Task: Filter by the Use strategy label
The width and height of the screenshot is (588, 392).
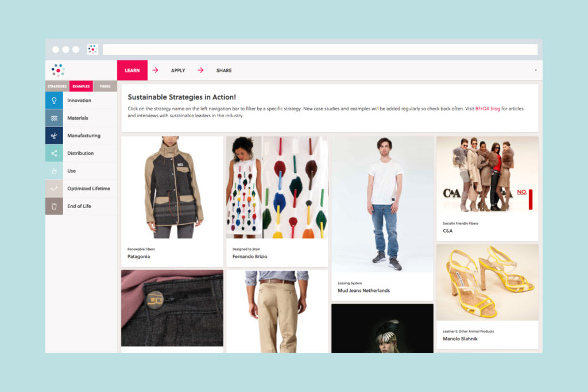Action: click(71, 171)
